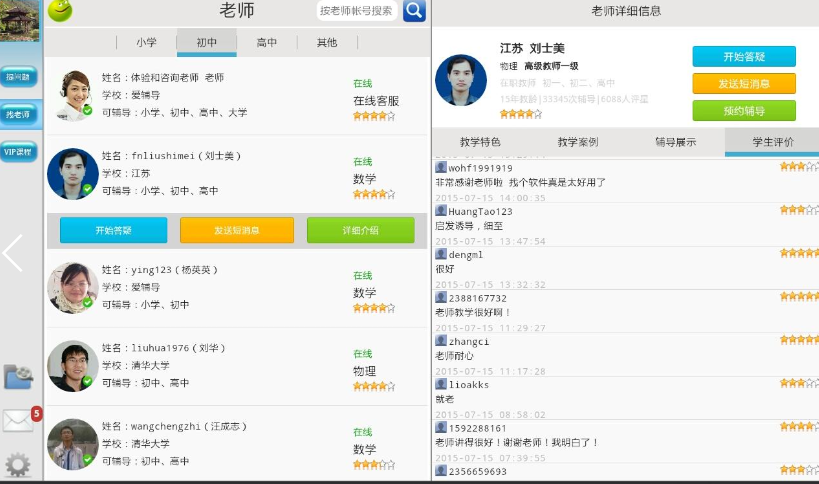This screenshot has height=484, width=819.
Task: Click the 在线客服 label
Action: (x=376, y=101)
